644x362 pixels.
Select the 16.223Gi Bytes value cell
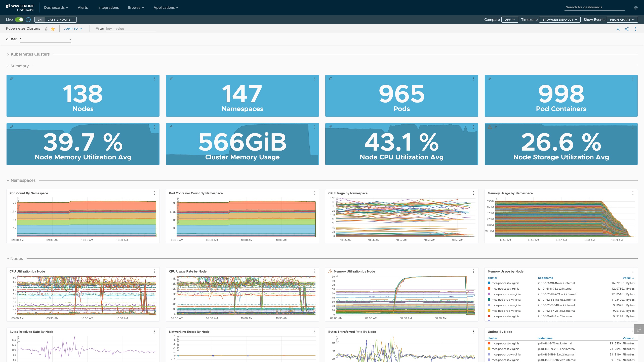[623, 283]
